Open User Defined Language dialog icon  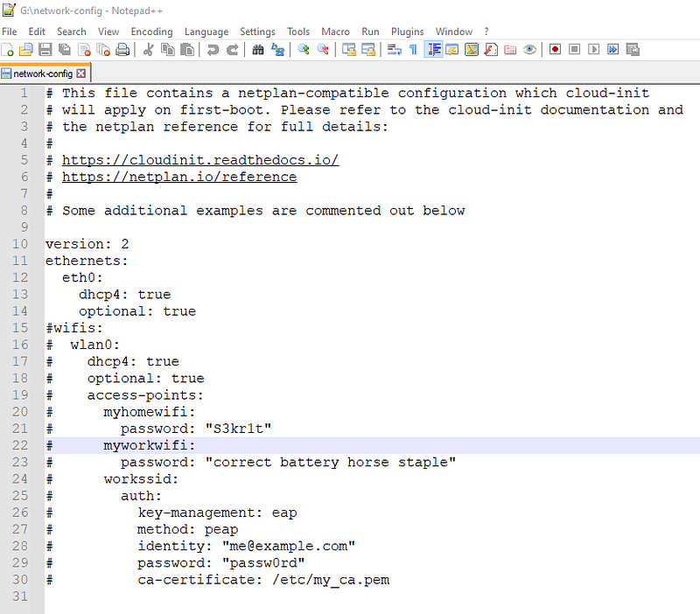click(452, 50)
